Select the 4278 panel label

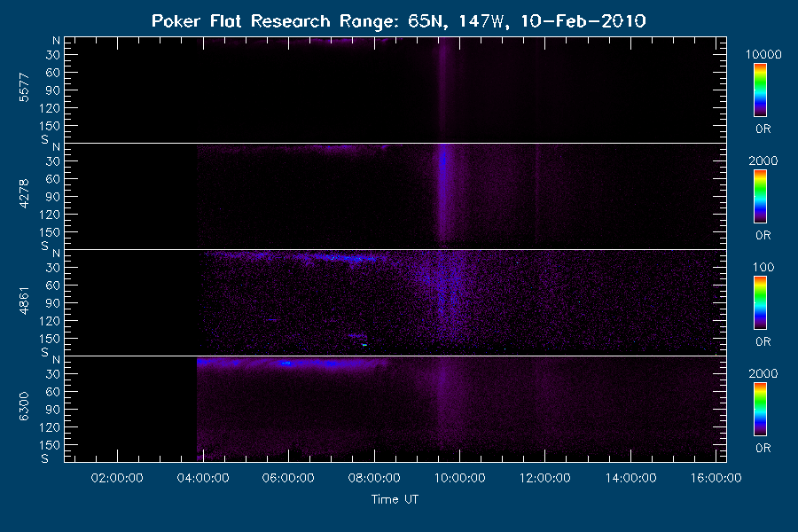pyautogui.click(x=24, y=194)
